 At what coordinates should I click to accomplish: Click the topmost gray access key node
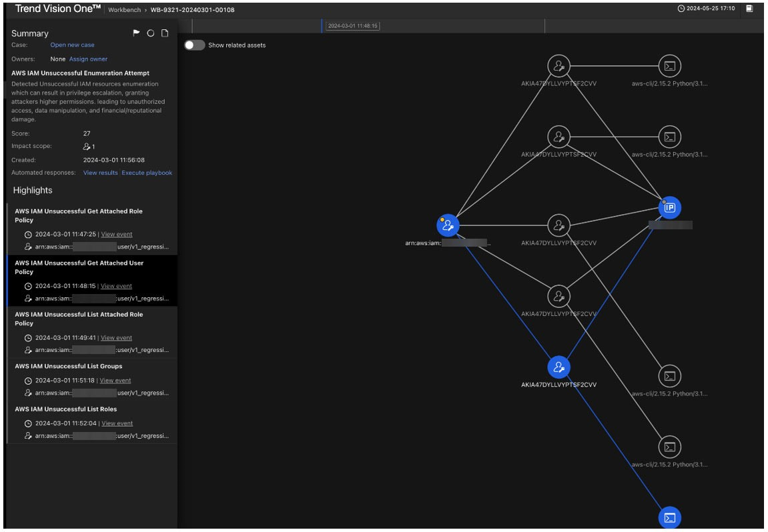[x=558, y=66]
